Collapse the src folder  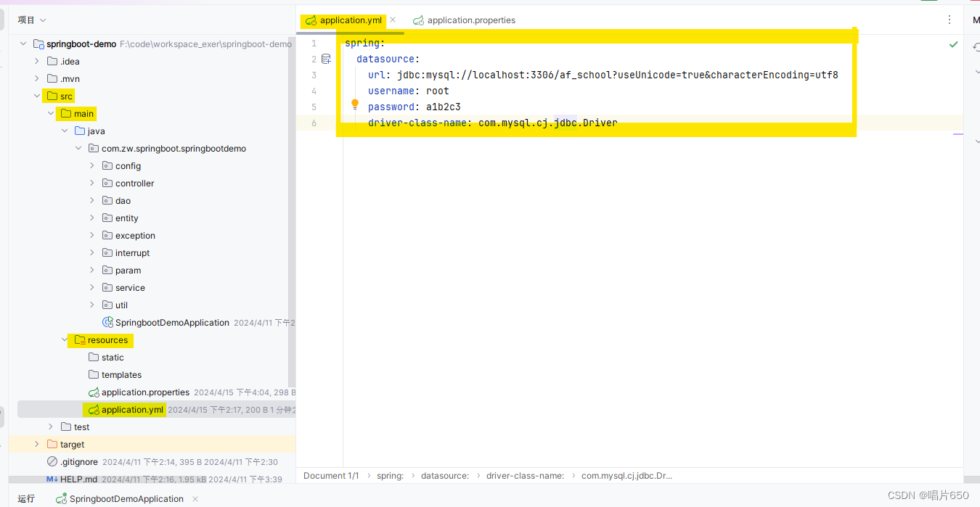point(36,96)
